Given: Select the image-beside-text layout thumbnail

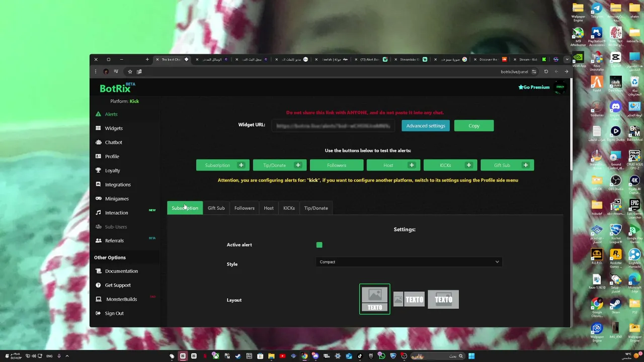Looking at the screenshot, I should click(x=409, y=300).
